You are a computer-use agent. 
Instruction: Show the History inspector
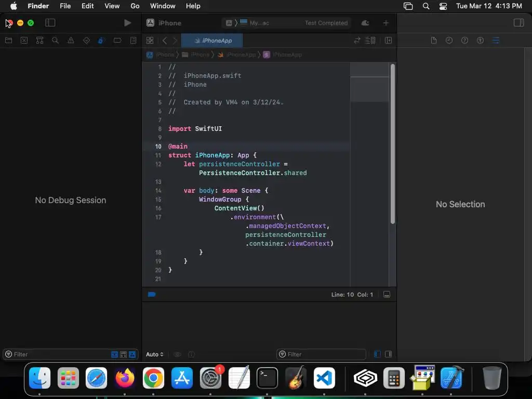click(x=449, y=41)
